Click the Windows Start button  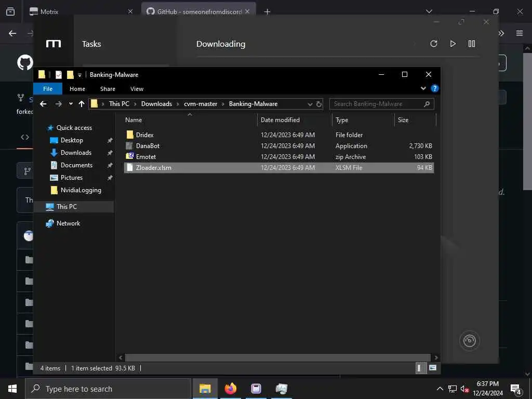click(12, 389)
